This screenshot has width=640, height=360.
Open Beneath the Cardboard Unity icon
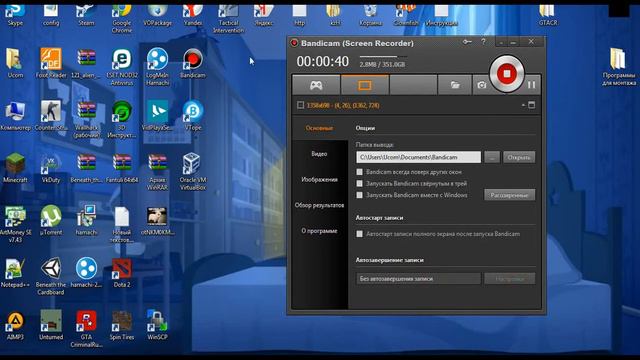point(51,276)
